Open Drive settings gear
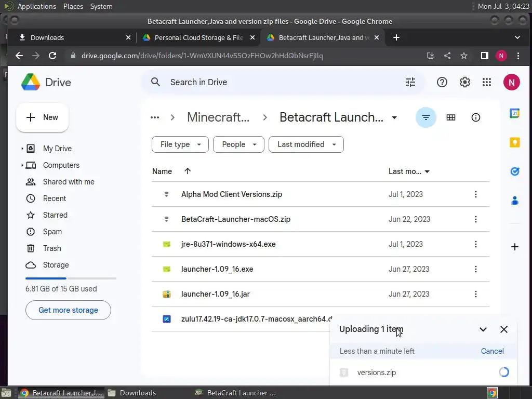 click(464, 82)
